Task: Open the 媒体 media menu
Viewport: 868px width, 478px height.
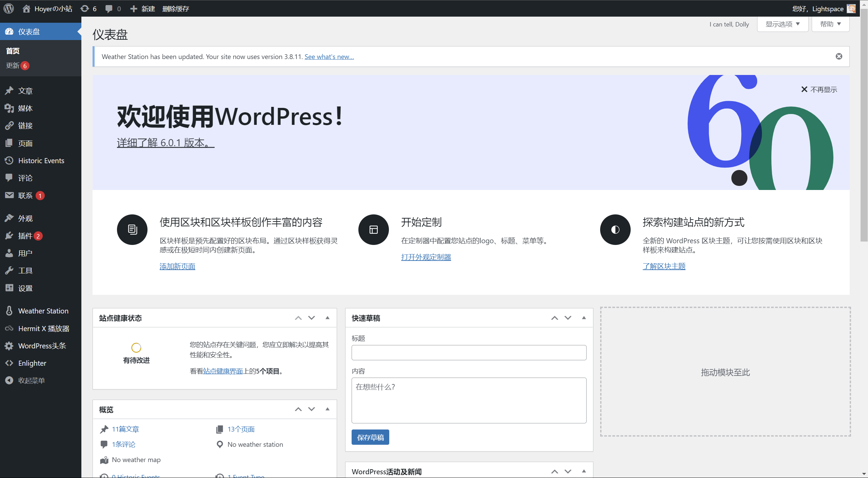Action: [41, 108]
